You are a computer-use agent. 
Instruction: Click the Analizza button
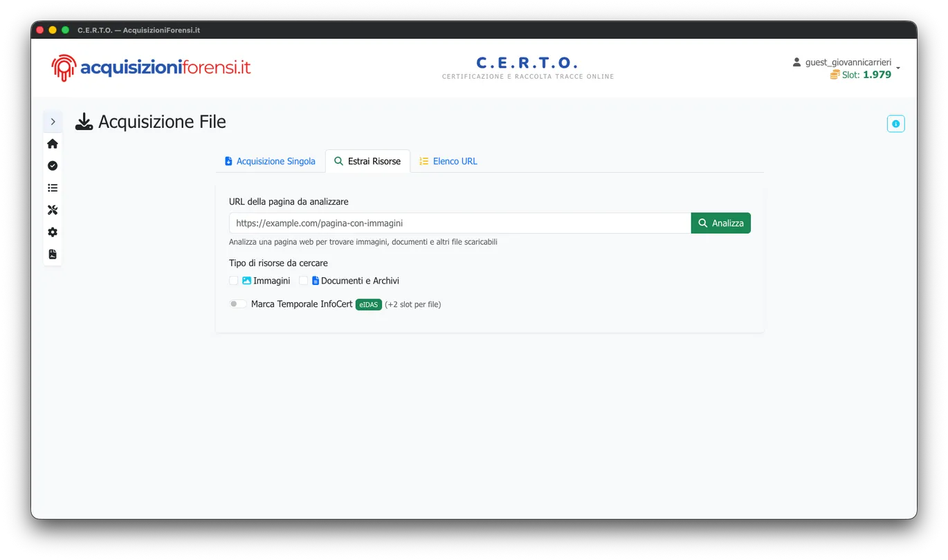click(720, 223)
